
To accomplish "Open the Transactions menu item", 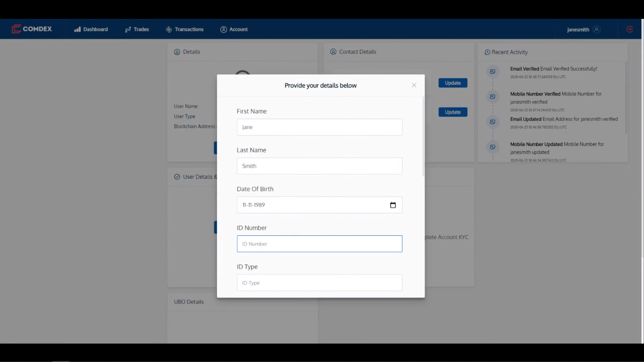I will pos(184,29).
